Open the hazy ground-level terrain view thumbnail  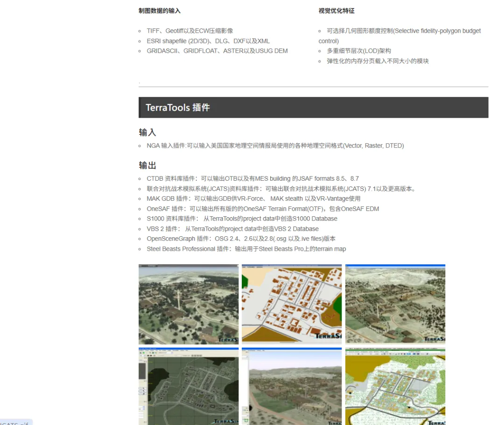tap(292, 386)
